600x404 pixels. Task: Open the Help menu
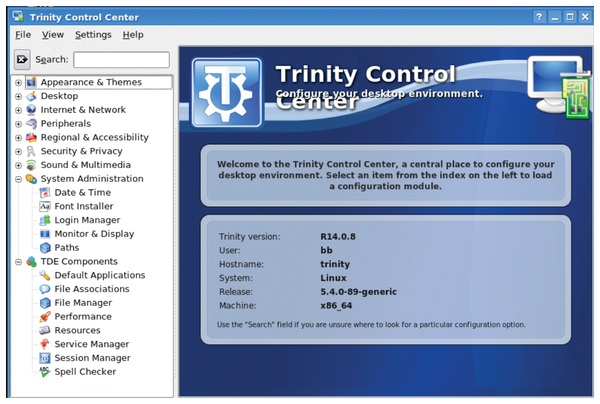click(133, 35)
